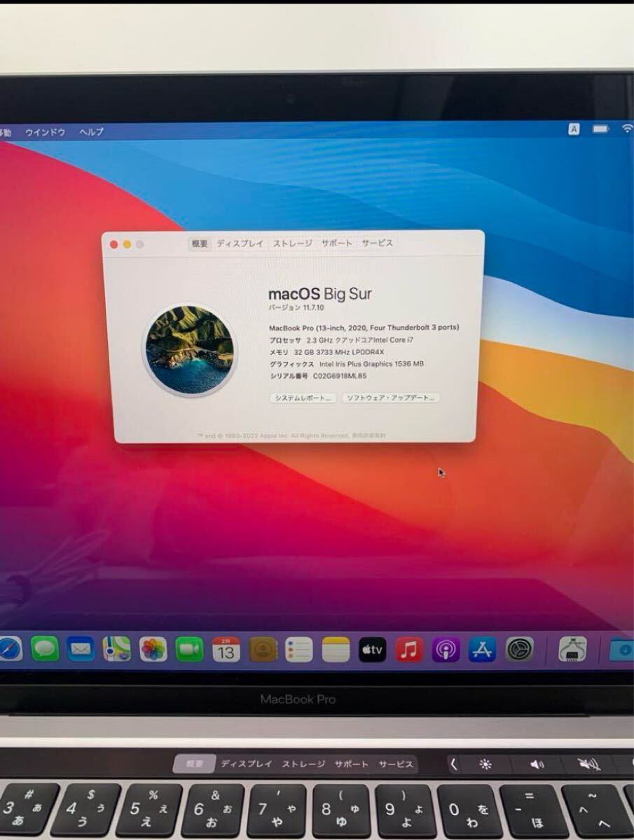Launch the Photos app

pyautogui.click(x=153, y=650)
